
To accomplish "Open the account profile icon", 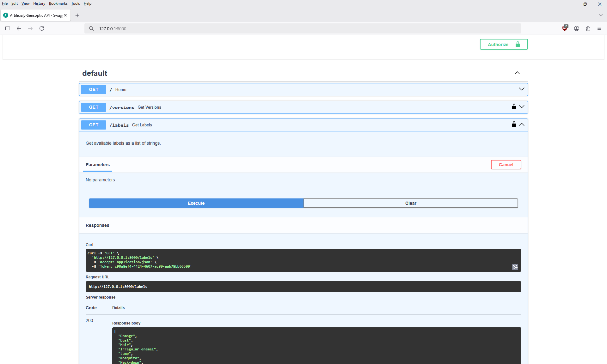I will (x=577, y=28).
